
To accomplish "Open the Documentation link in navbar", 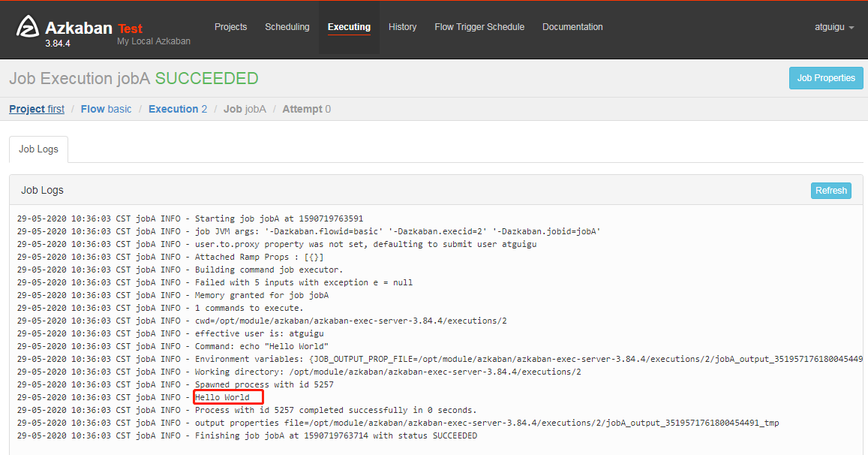I will (x=572, y=26).
